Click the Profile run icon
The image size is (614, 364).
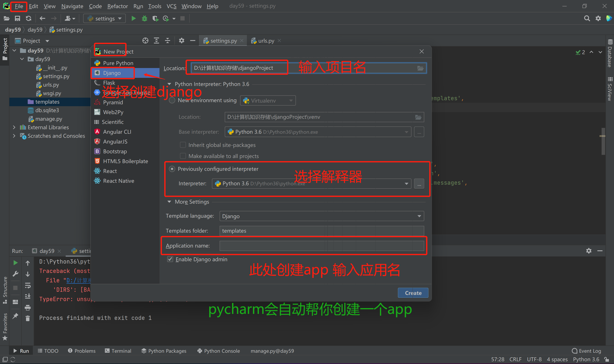pyautogui.click(x=166, y=18)
